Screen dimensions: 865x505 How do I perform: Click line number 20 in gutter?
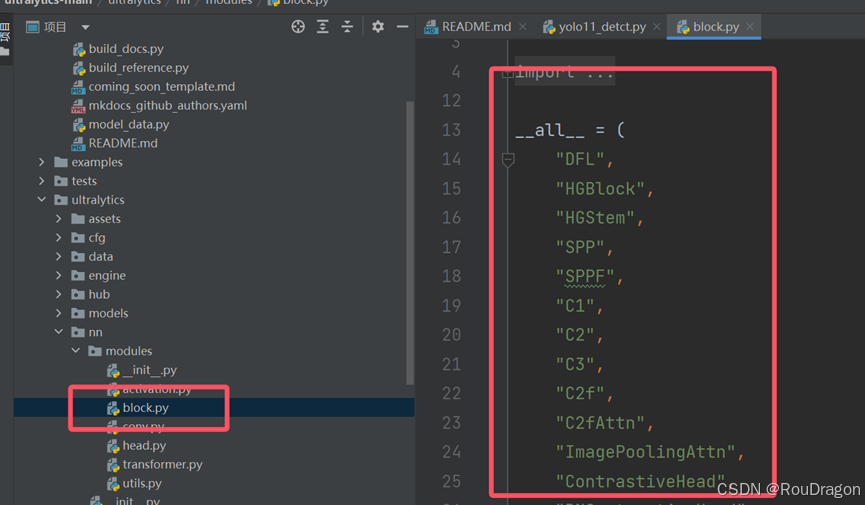[451, 335]
